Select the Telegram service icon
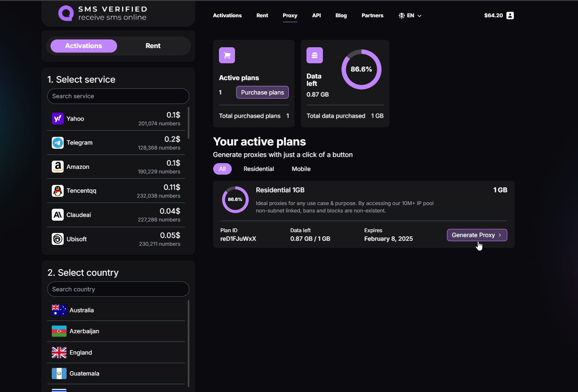Screen dimensions: 578x392 pos(58,143)
